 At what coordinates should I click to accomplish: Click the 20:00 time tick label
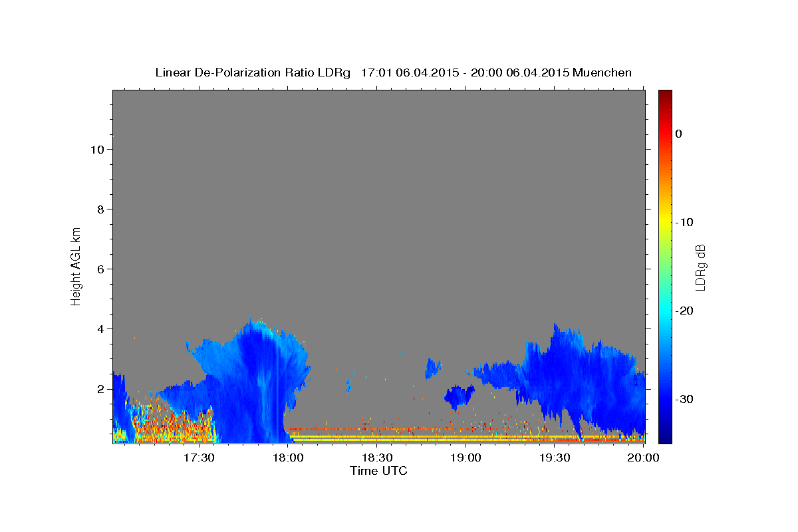click(x=644, y=458)
